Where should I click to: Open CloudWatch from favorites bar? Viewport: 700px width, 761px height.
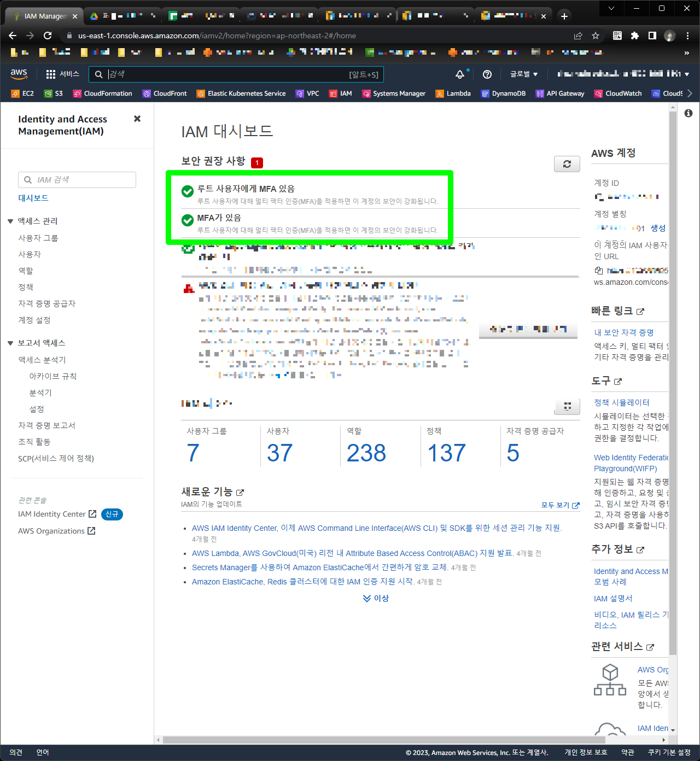[618, 93]
